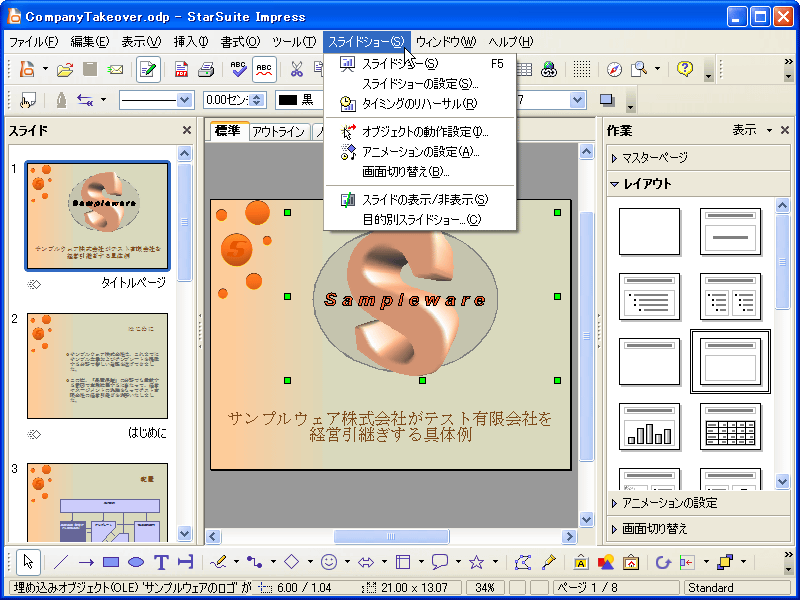Select the Line drawing tool
The width and height of the screenshot is (800, 600).
pos(61,562)
